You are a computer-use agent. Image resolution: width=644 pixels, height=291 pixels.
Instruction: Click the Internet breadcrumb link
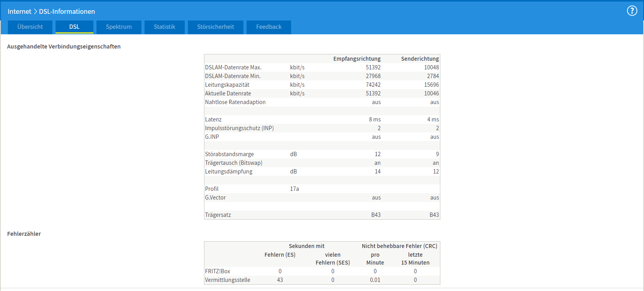pyautogui.click(x=19, y=11)
